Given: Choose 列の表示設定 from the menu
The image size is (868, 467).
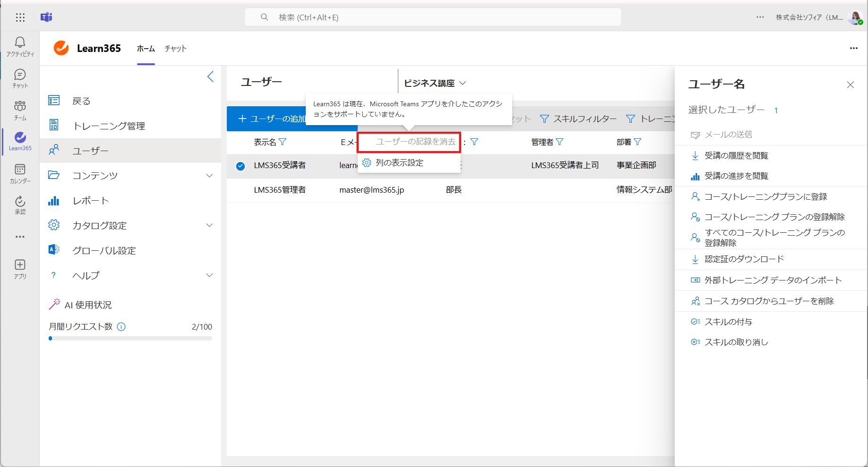Looking at the screenshot, I should click(409, 163).
